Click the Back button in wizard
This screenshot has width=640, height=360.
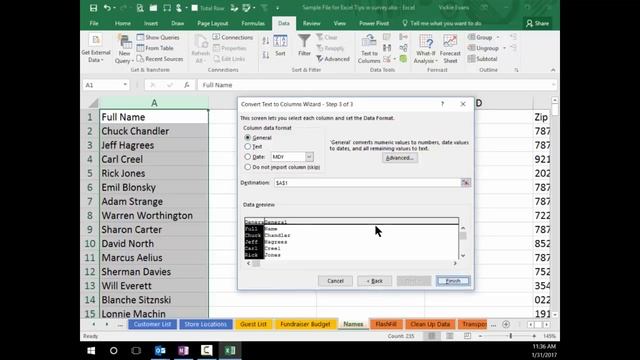(374, 281)
